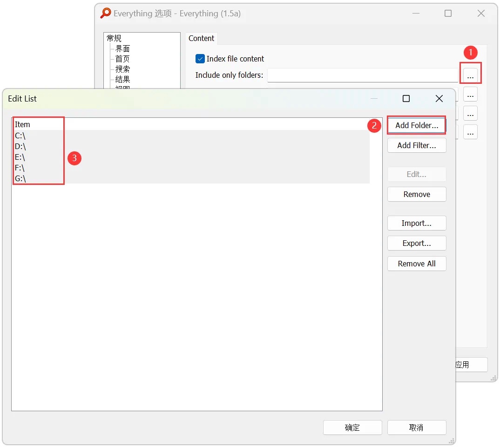Image resolution: width=500 pixels, height=448 pixels.
Task: Click the Export... button
Action: pos(417,243)
